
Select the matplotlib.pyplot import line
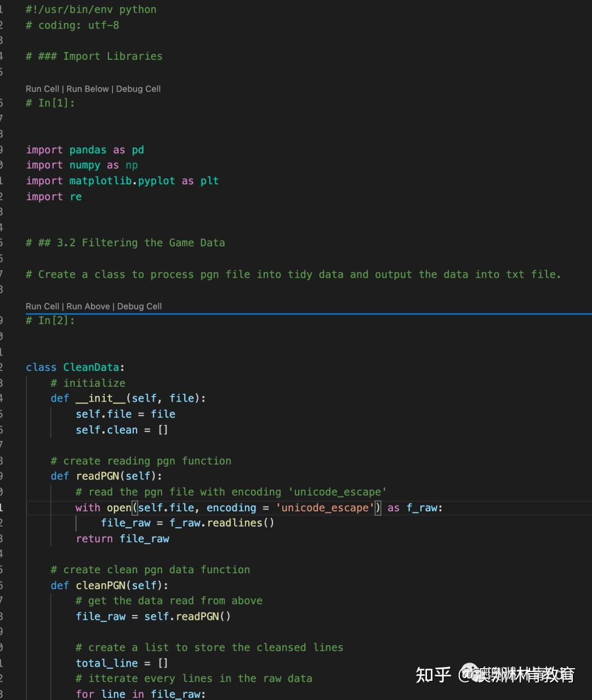point(122,181)
